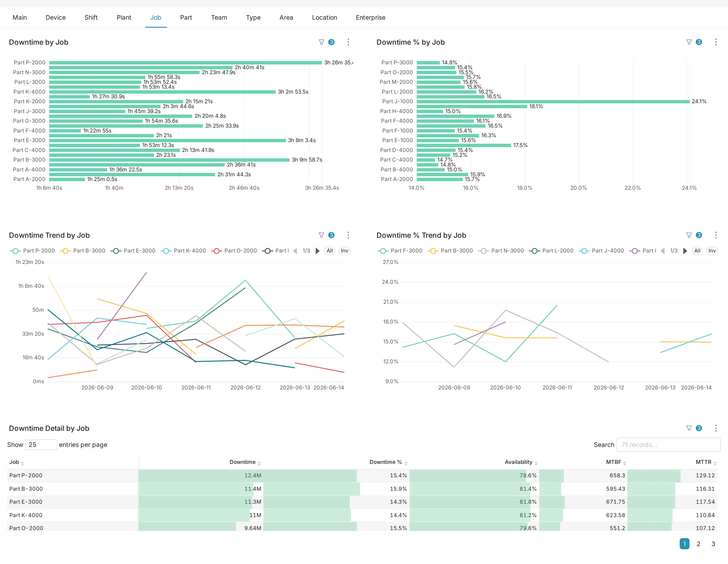
Task: Toggle Part L-2000 series in Downtime % Trend legend
Action: pyautogui.click(x=551, y=251)
